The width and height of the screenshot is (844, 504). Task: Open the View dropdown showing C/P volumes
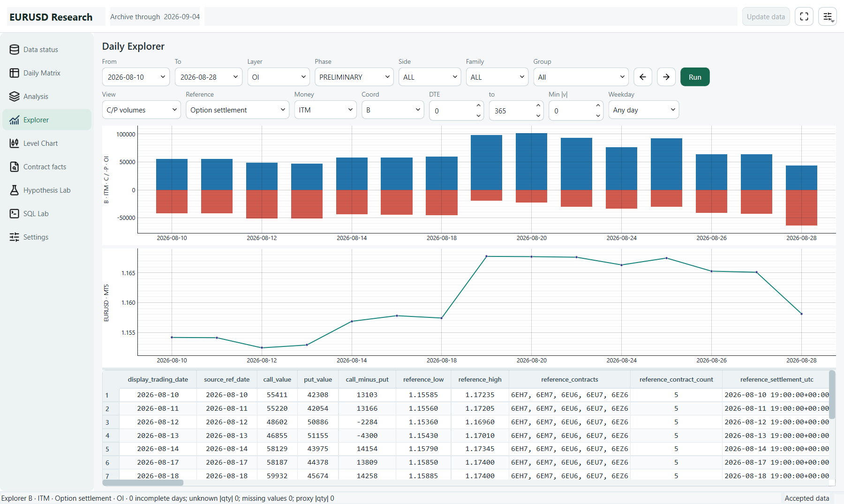click(142, 110)
